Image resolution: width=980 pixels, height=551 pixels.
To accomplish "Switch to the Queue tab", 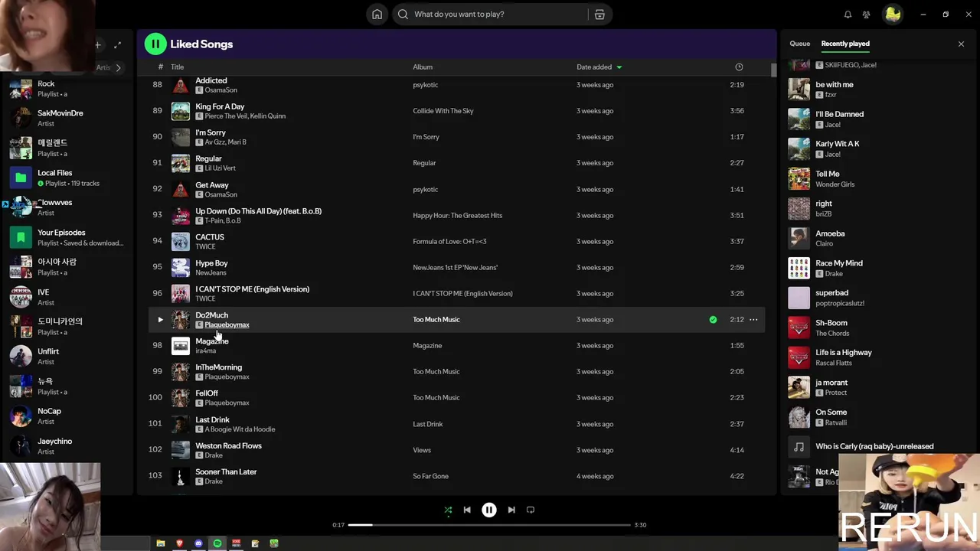I will [799, 44].
